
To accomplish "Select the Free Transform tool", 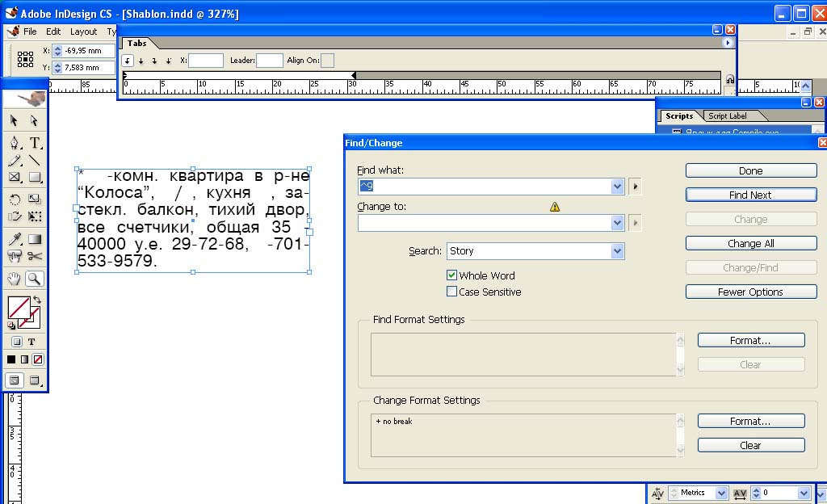I will click(x=35, y=216).
